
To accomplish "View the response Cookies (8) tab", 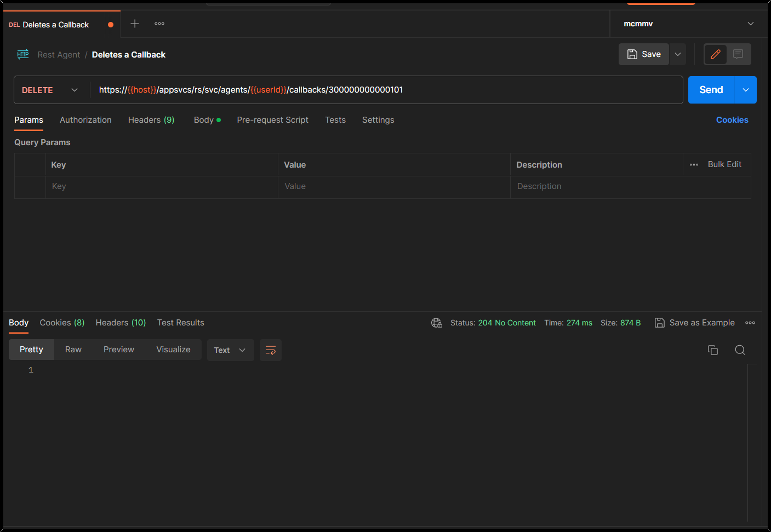I will pos(62,323).
